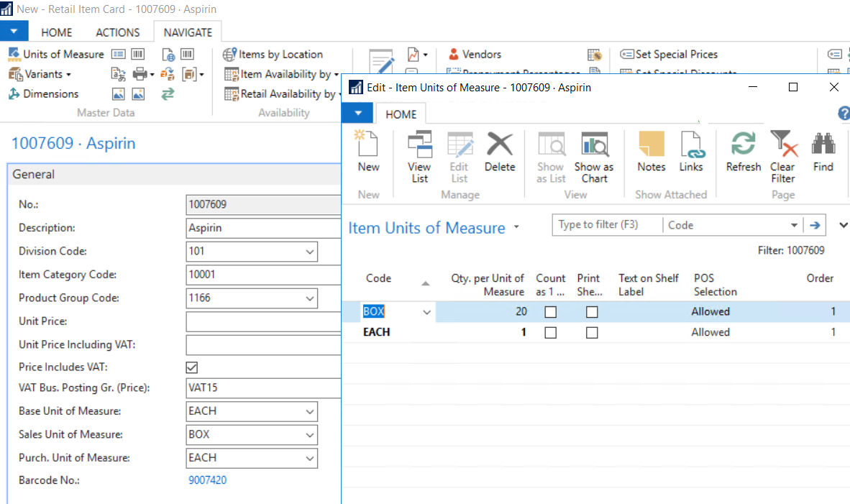Screen dimensions: 850x504
Task: Click VAT Bus. Posting Gr. field VAT15
Action: click(x=263, y=388)
